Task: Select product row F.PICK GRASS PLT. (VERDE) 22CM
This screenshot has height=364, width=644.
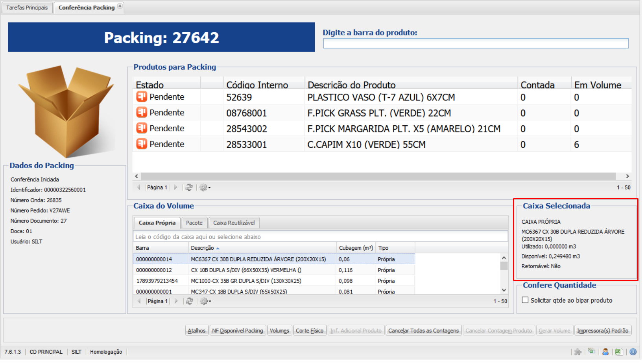Action: 382,113
